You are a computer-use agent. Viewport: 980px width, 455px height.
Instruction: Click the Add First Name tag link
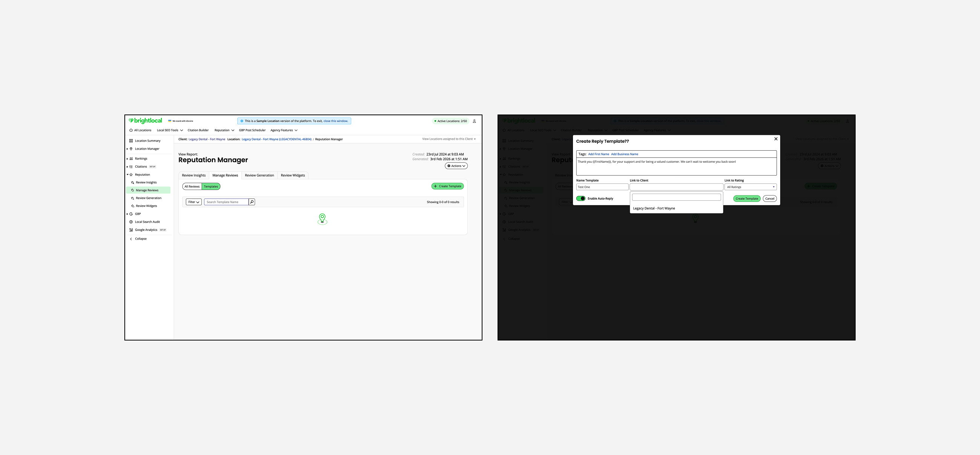pos(599,154)
